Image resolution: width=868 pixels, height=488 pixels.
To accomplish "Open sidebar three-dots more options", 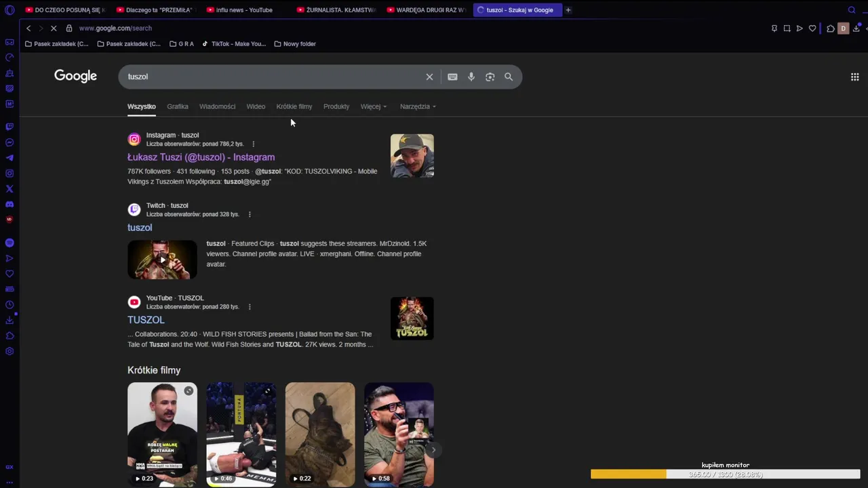I will pos(9,483).
